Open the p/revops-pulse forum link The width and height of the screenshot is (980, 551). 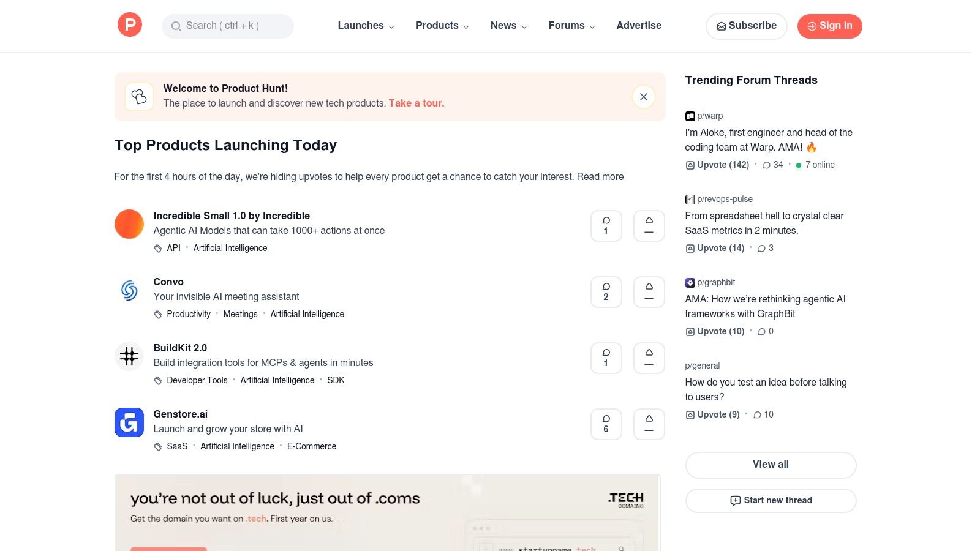coord(725,199)
